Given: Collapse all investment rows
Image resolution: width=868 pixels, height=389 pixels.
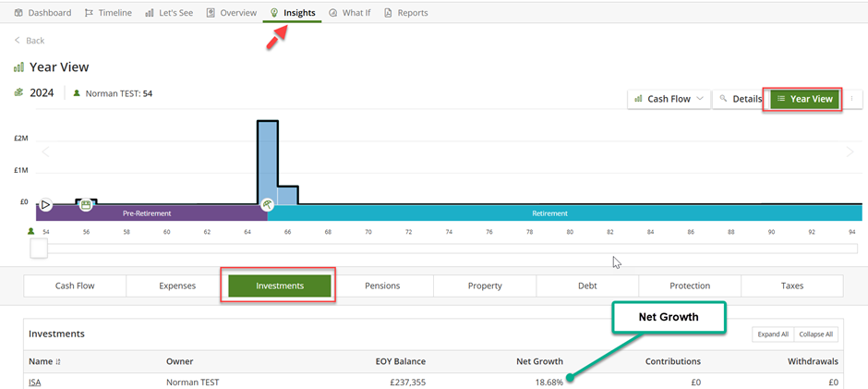Looking at the screenshot, I should click(x=815, y=334).
